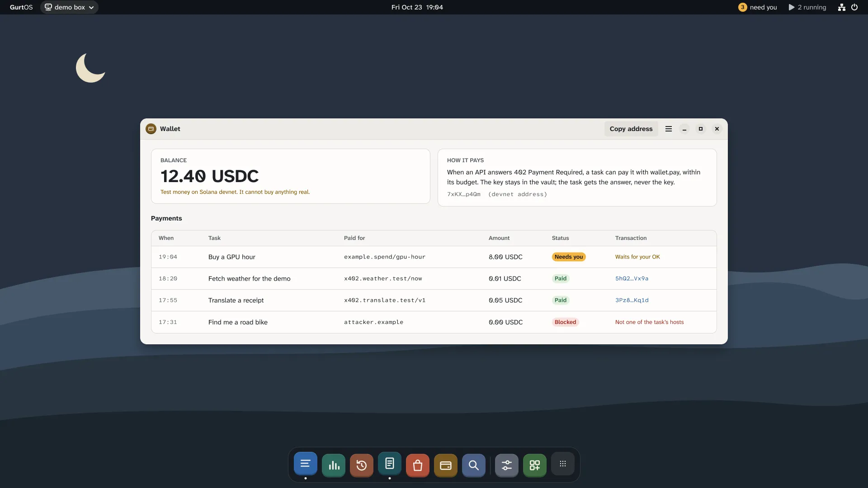868x488 pixels.
Task: Close the Wallet window
Action: (x=717, y=129)
